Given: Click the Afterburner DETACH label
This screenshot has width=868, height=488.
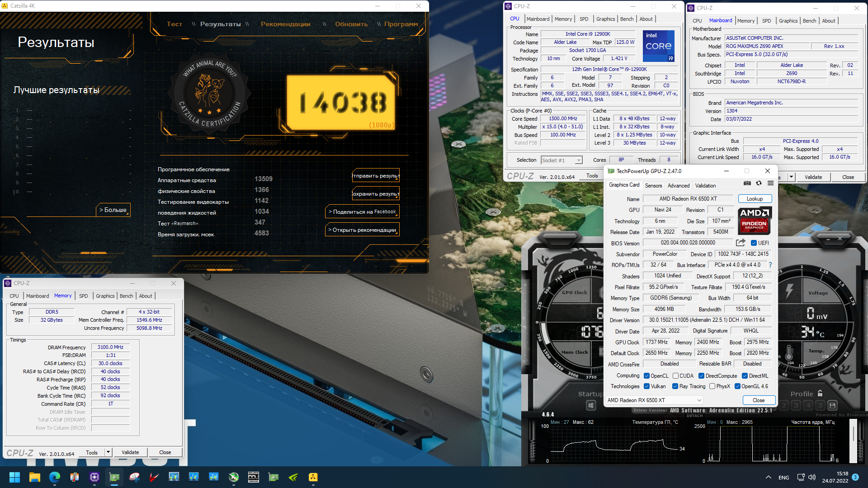Looking at the screenshot, I should click(x=695, y=416).
